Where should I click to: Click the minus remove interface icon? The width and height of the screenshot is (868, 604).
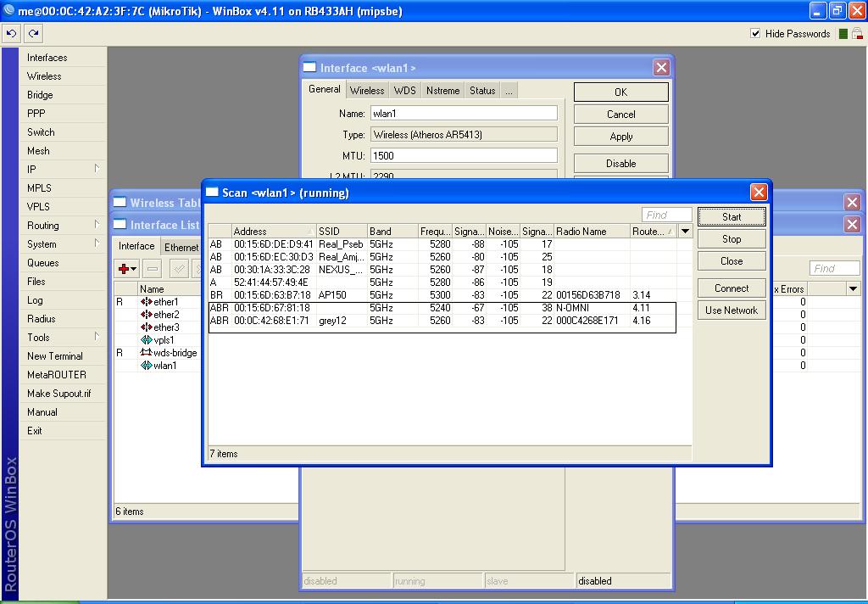(153, 269)
